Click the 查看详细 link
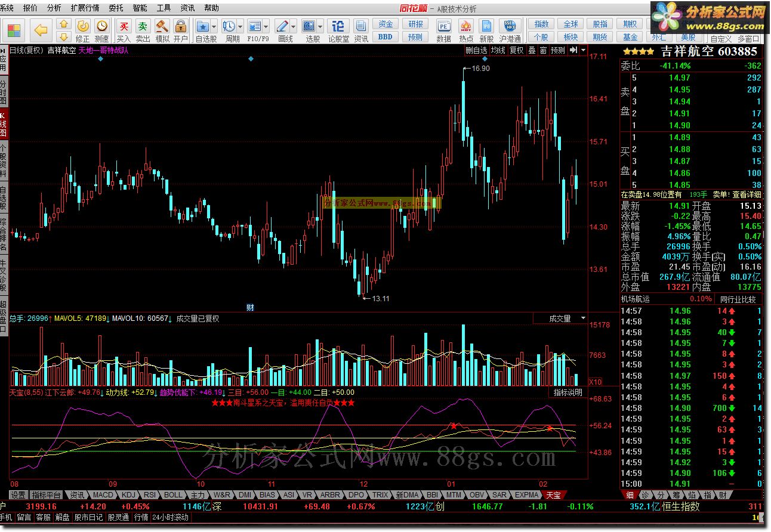771x532 pixels. [x=747, y=194]
